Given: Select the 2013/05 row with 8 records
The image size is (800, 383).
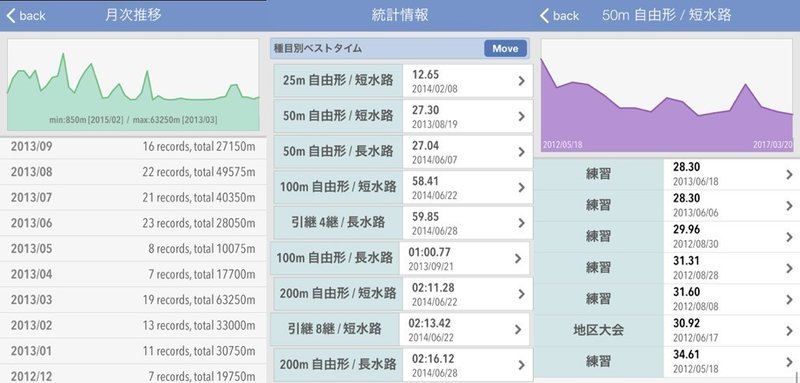Looking at the screenshot, I should point(133,249).
